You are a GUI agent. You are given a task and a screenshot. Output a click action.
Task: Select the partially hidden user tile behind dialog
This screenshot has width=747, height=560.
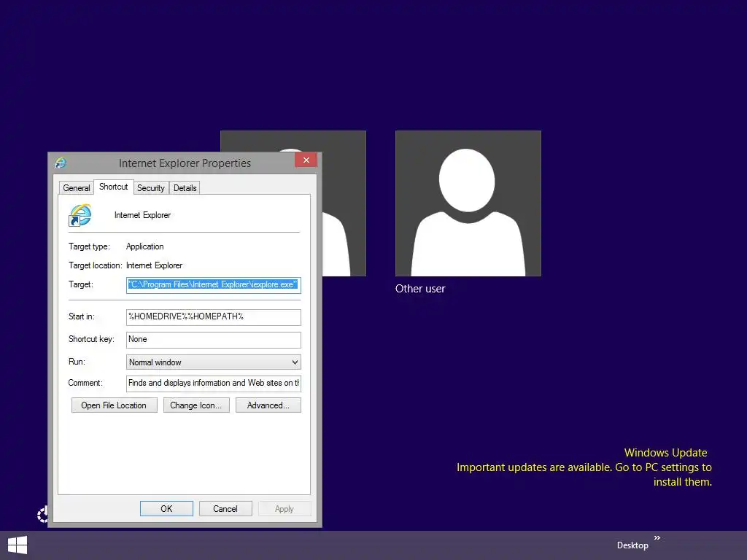pyautogui.click(x=344, y=203)
